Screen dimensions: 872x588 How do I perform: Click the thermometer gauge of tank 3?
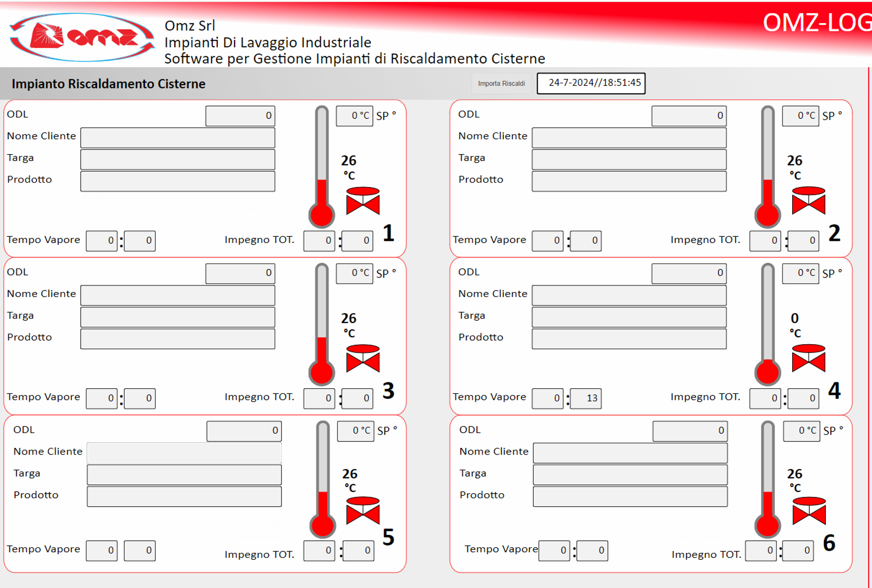322,325
